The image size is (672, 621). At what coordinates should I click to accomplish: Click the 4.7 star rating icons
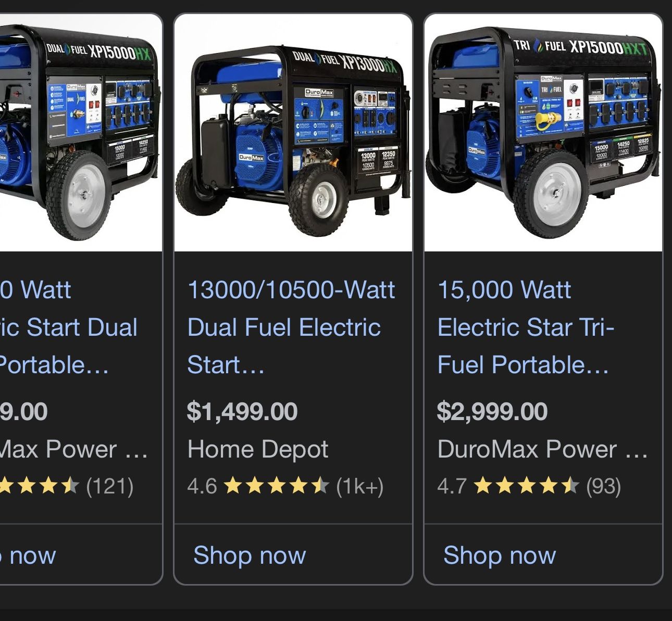[x=527, y=486]
